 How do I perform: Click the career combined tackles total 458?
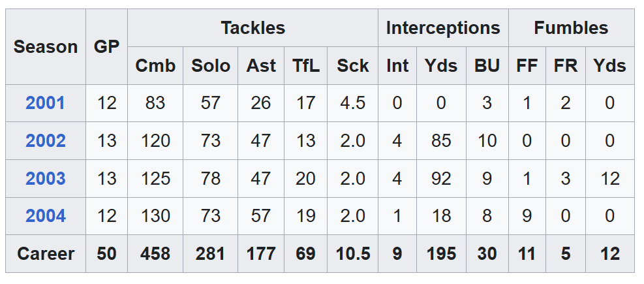pyautogui.click(x=155, y=253)
